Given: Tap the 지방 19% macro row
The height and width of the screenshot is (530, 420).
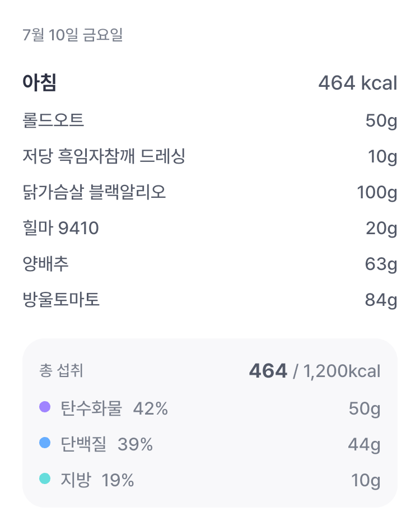Looking at the screenshot, I should point(210,480).
